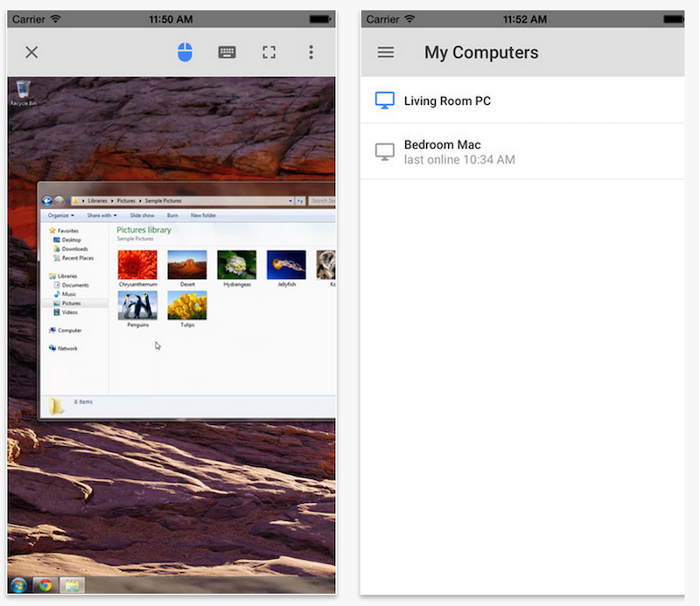
Task: Click the Bedroom Mac offline monitor icon
Action: point(384,151)
